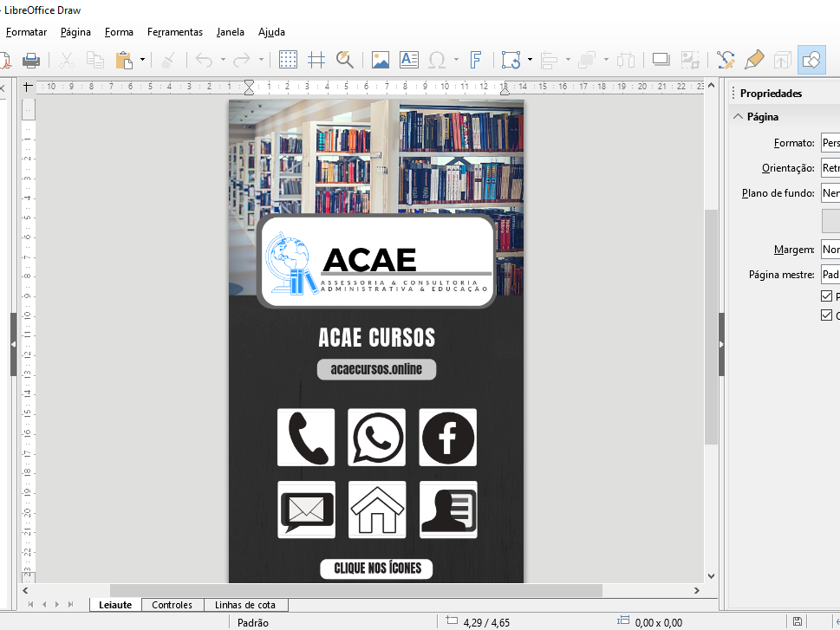Image resolution: width=840 pixels, height=630 pixels.
Task: Select the WhatsApp icon on the canvas
Action: pyautogui.click(x=376, y=437)
